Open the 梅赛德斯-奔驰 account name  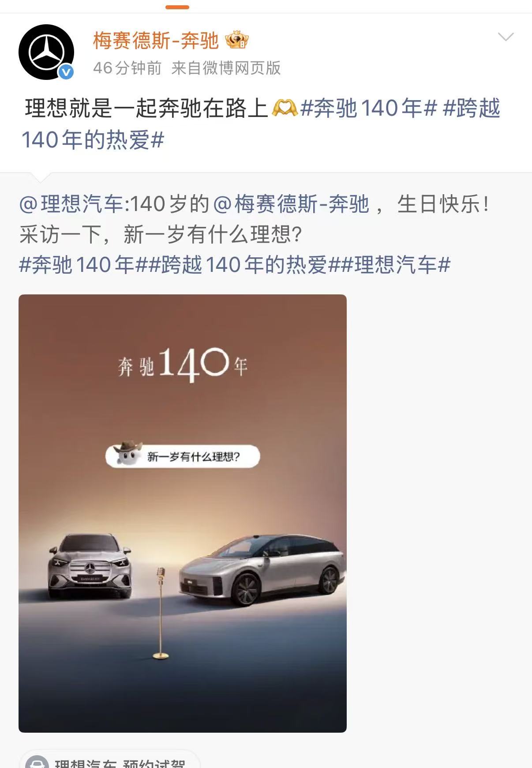156,41
